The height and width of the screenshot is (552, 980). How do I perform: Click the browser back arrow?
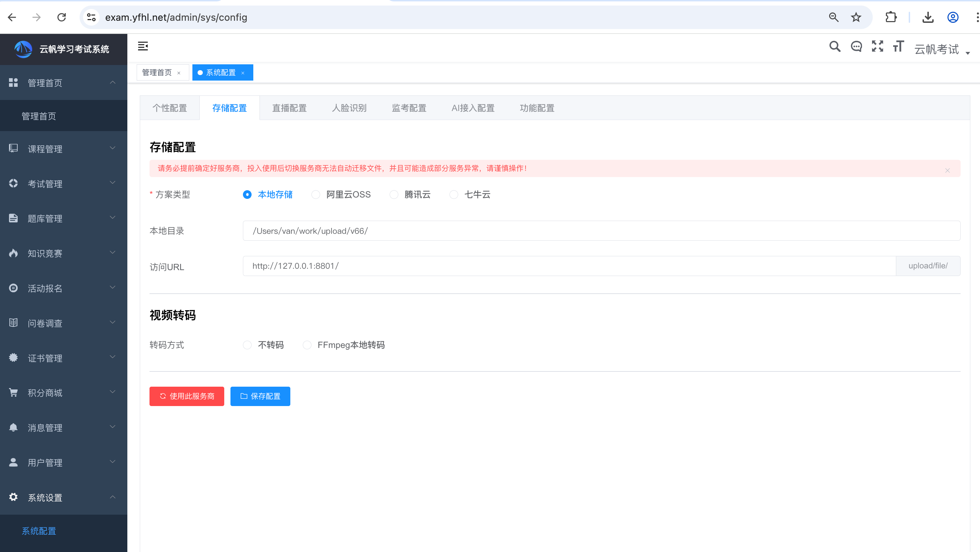(12, 17)
